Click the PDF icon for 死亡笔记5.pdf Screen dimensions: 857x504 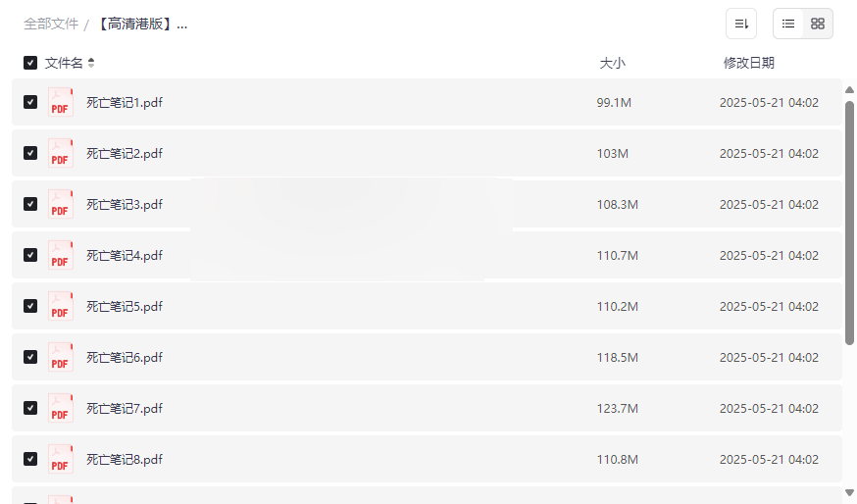[61, 306]
